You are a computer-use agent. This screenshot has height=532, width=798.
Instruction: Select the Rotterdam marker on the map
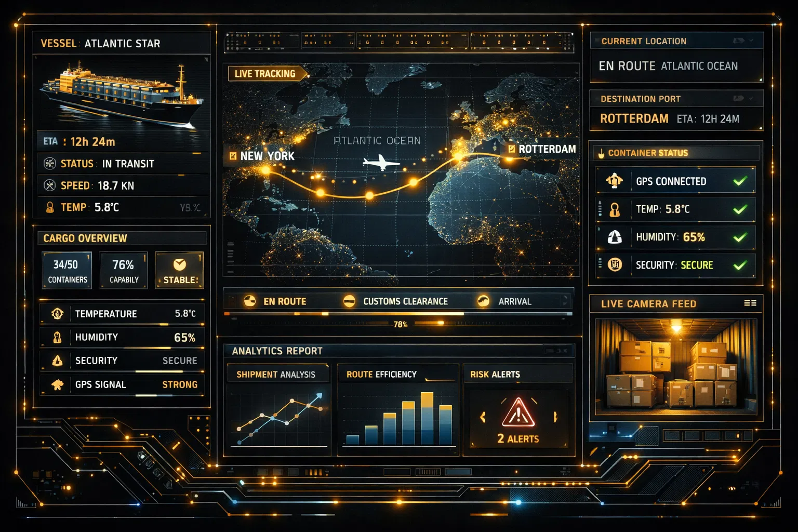[513, 149]
